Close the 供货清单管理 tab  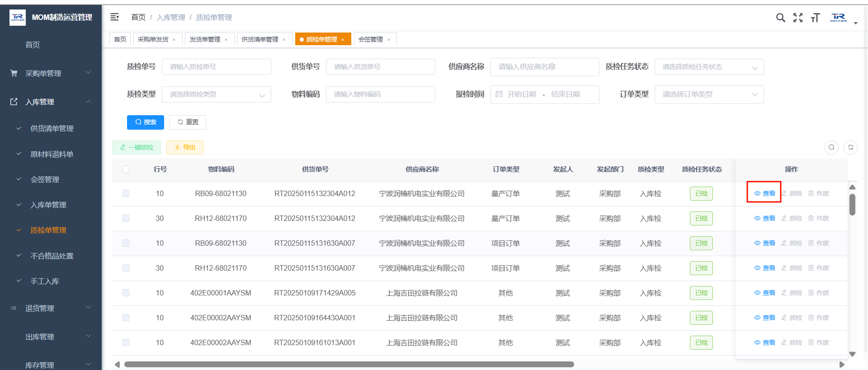(284, 40)
